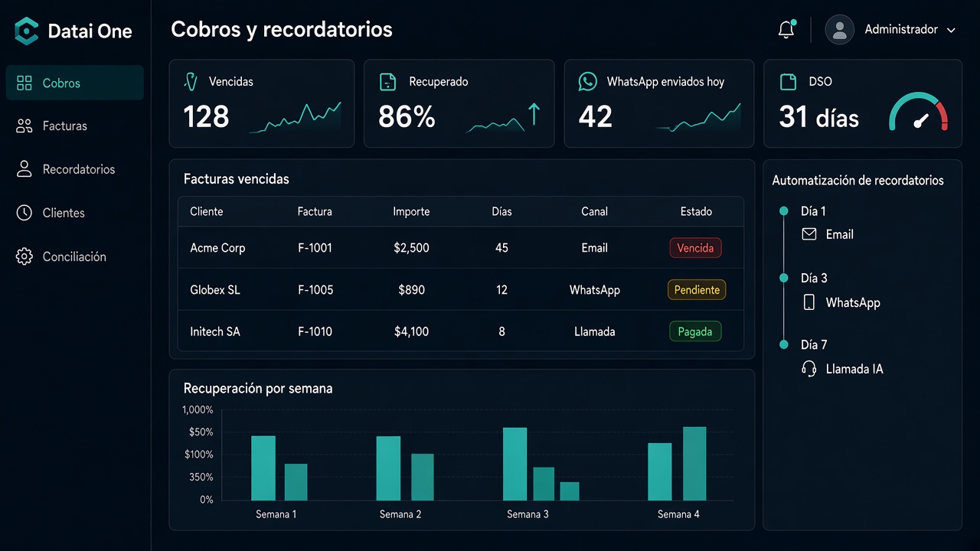Click the $4,100 amount cell
The width and height of the screenshot is (980, 551).
click(411, 331)
